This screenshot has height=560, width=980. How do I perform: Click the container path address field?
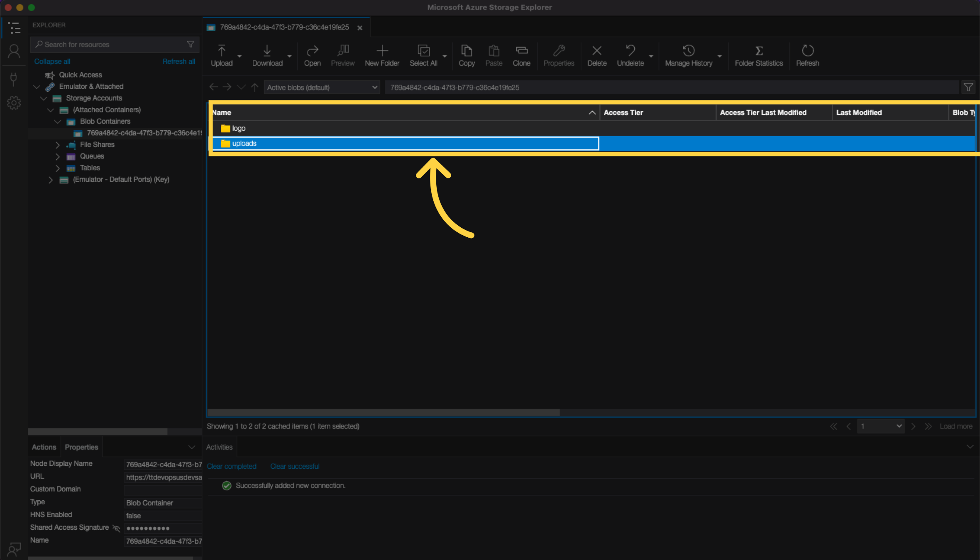click(672, 88)
